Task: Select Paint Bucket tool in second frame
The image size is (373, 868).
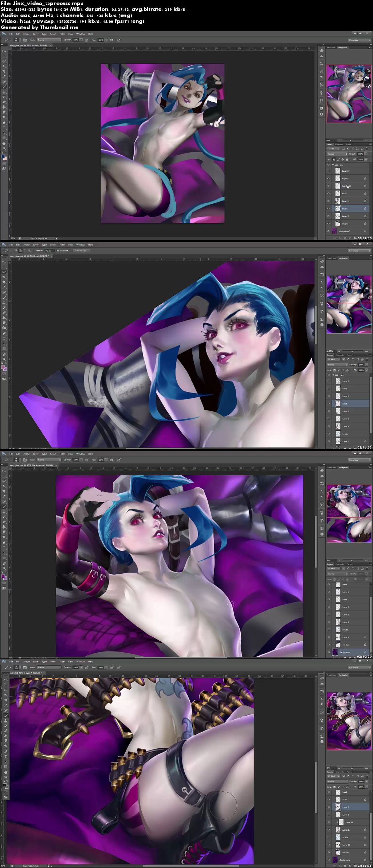Action: pos(4,318)
